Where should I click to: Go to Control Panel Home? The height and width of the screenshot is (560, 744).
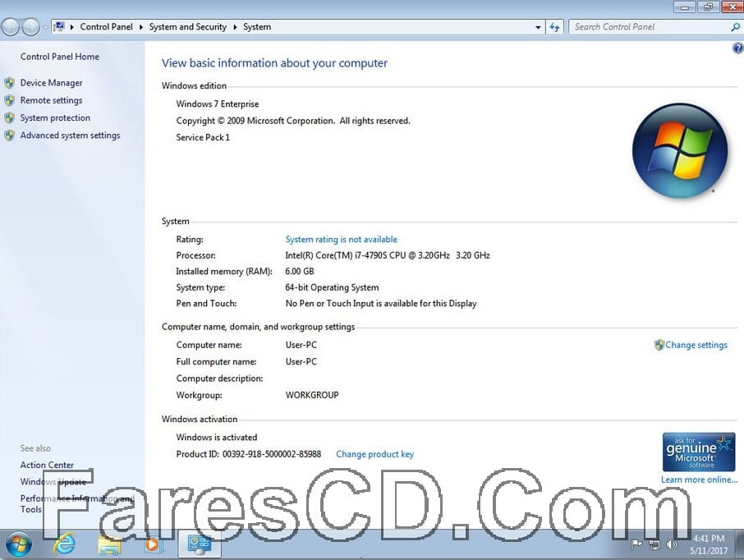[60, 57]
